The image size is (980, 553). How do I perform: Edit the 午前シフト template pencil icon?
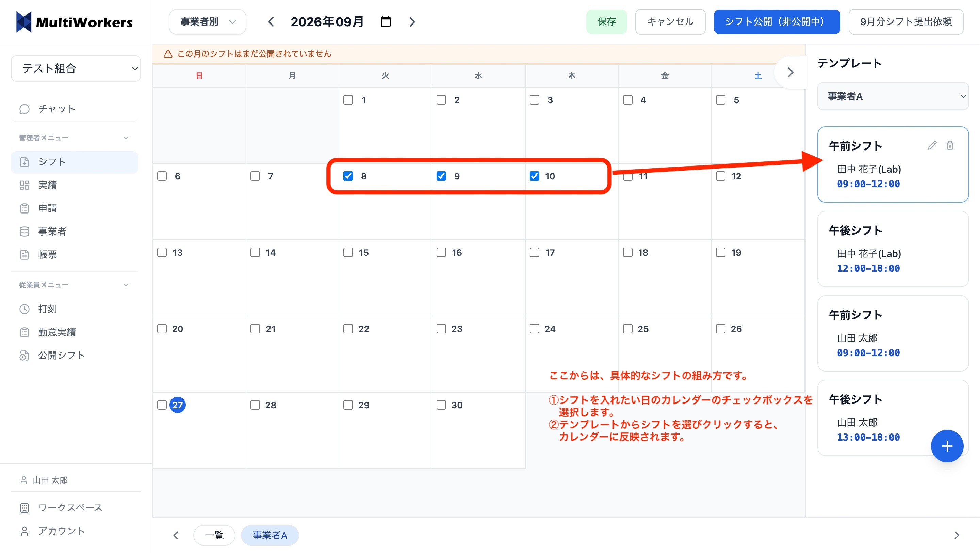(x=932, y=145)
